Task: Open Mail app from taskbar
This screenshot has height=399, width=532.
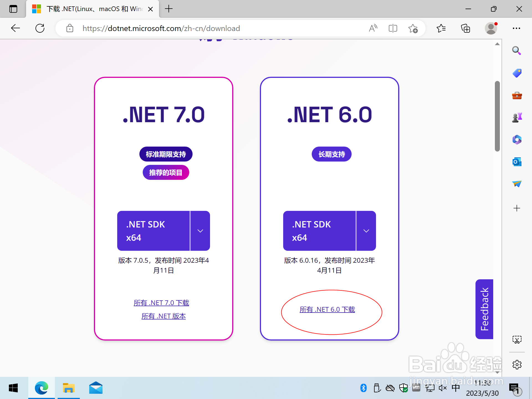Action: pyautogui.click(x=96, y=388)
